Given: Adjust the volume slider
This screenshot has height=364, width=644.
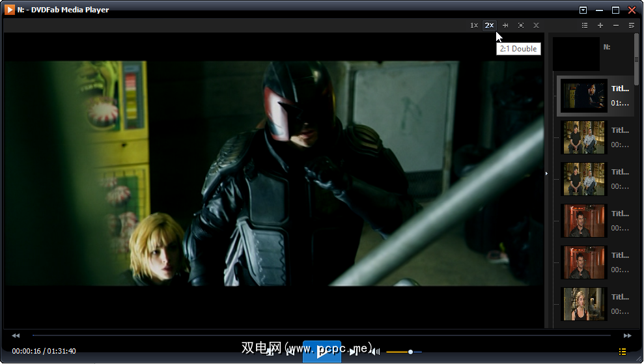Looking at the screenshot, I should pyautogui.click(x=410, y=352).
